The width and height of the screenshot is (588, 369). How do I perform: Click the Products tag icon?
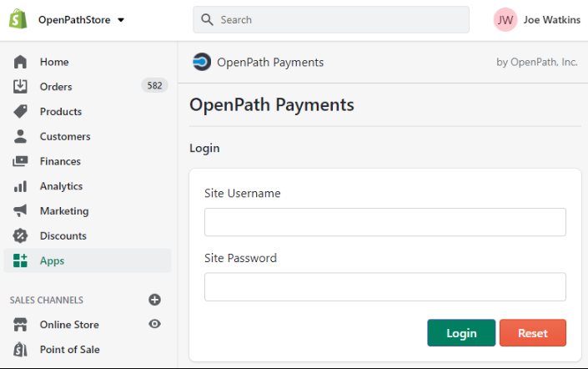pyautogui.click(x=20, y=112)
